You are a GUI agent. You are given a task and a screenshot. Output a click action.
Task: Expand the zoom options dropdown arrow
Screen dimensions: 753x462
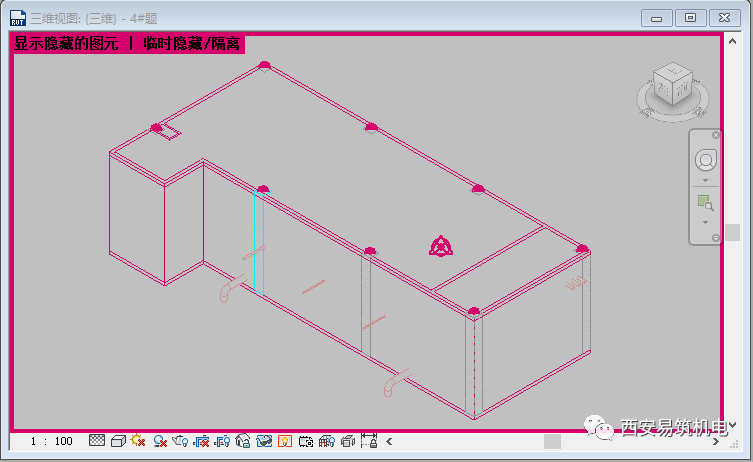tap(705, 222)
